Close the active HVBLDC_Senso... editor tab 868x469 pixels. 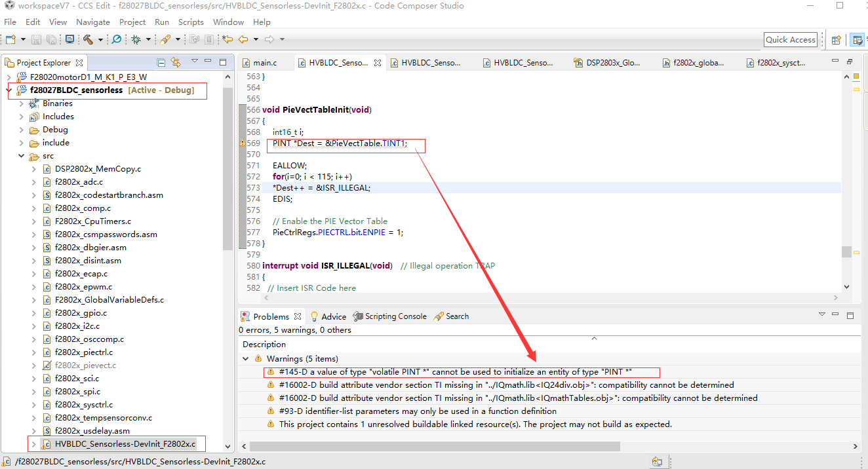pyautogui.click(x=378, y=63)
